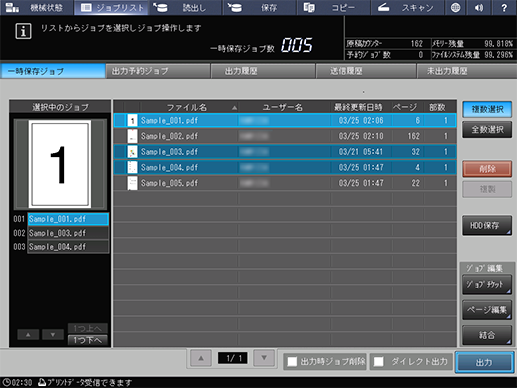Switch to スキャン mode
This screenshot has height=388, width=517.
[408, 7]
